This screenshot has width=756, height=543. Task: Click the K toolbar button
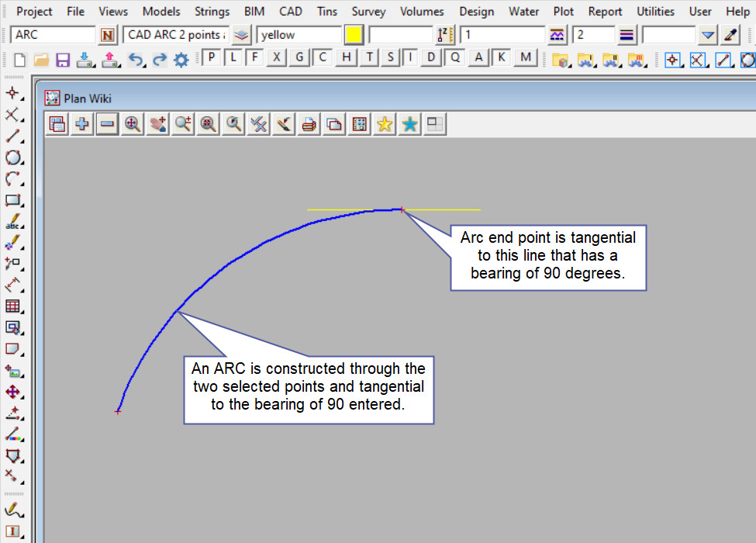(502, 57)
